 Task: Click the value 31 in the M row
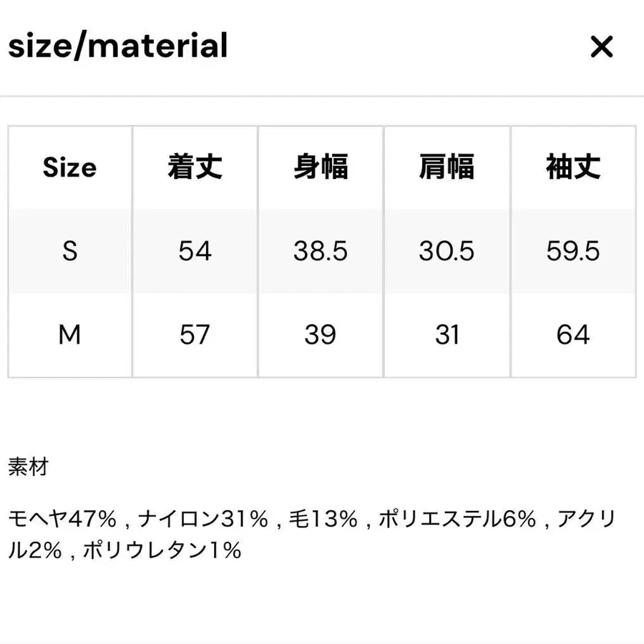click(x=447, y=334)
